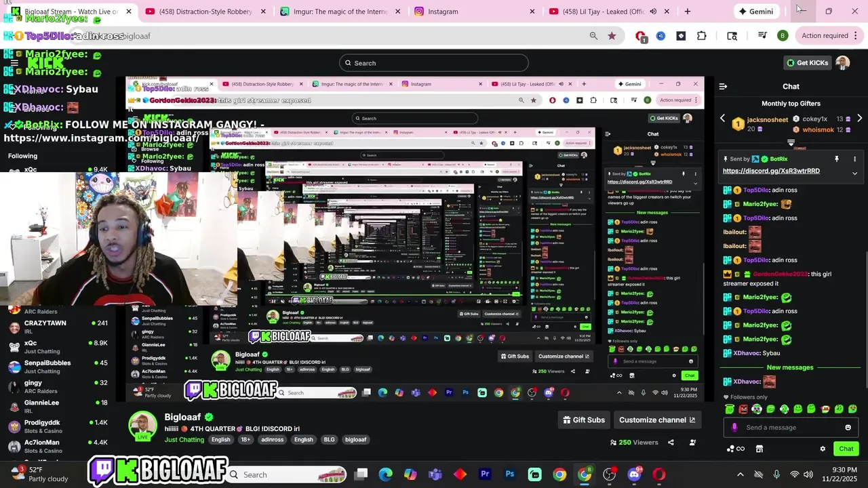
Task: Open the Wi-Fi network tray icon
Action: tap(794, 474)
